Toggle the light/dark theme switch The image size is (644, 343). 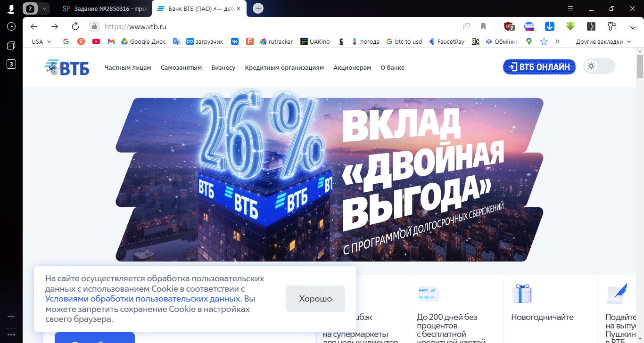(x=599, y=66)
